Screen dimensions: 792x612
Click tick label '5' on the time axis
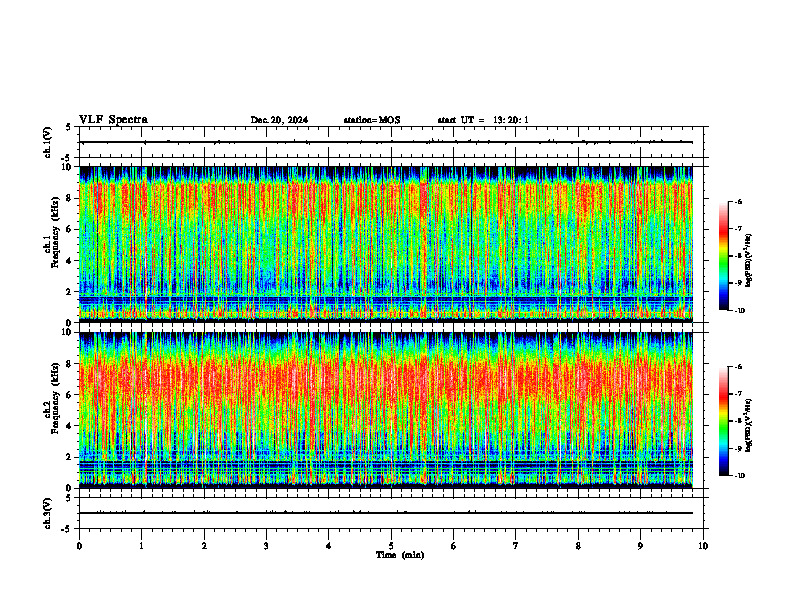(391, 546)
